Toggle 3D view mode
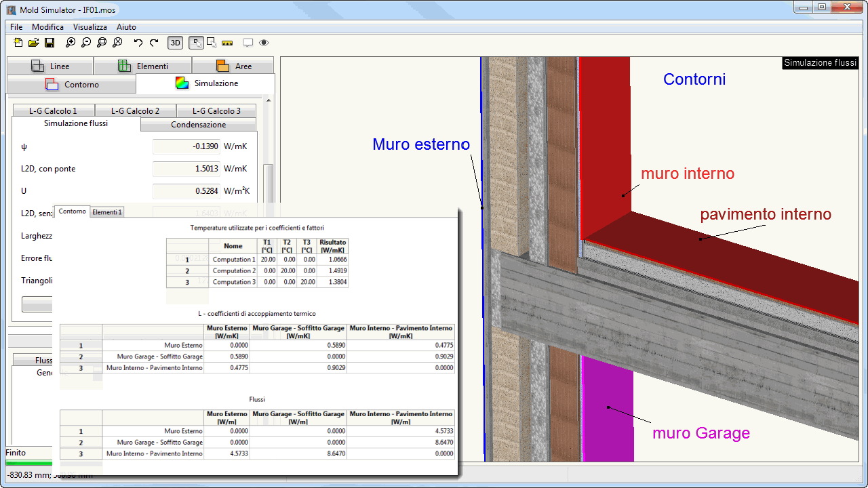 pos(175,43)
